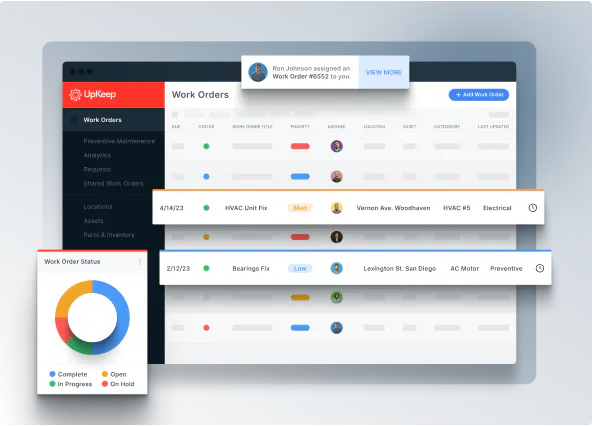This screenshot has height=426, width=592.
Task: Toggle the On Hold legend item
Action: [118, 384]
